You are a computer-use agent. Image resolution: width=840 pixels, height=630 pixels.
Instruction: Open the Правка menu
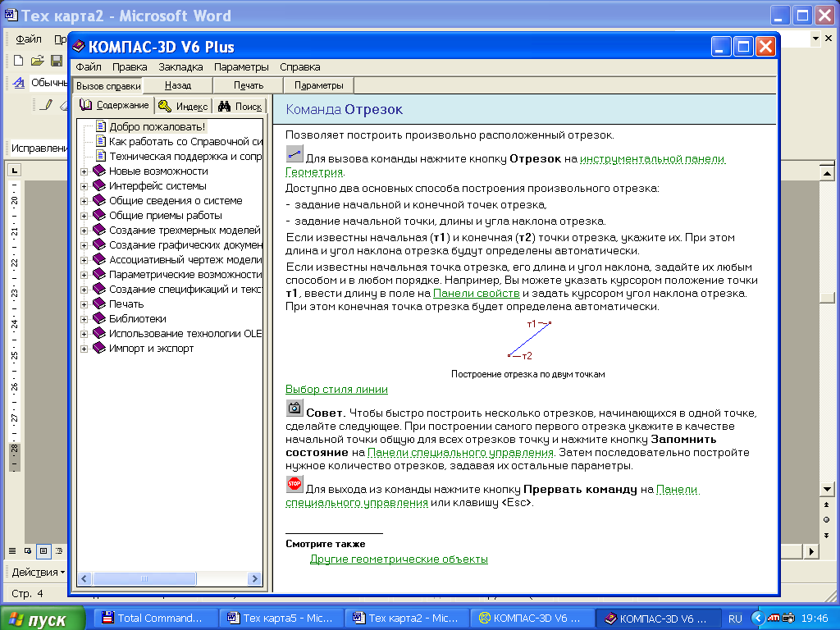click(x=130, y=67)
